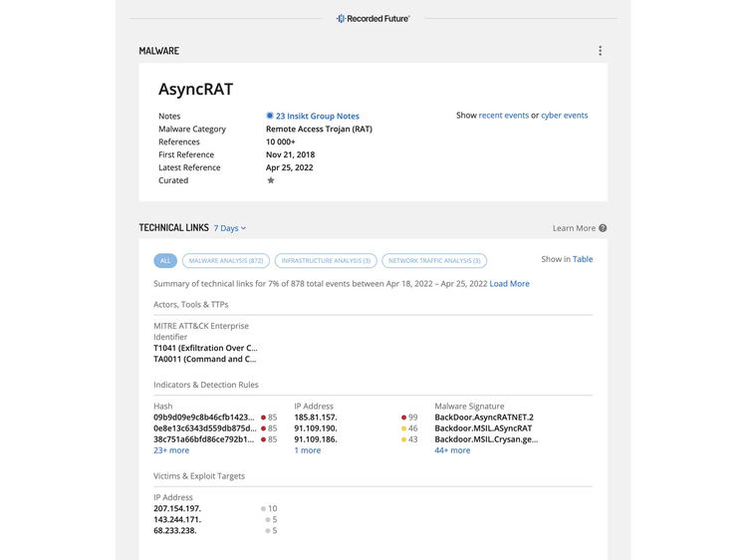Open the cyber events link

pos(565,116)
